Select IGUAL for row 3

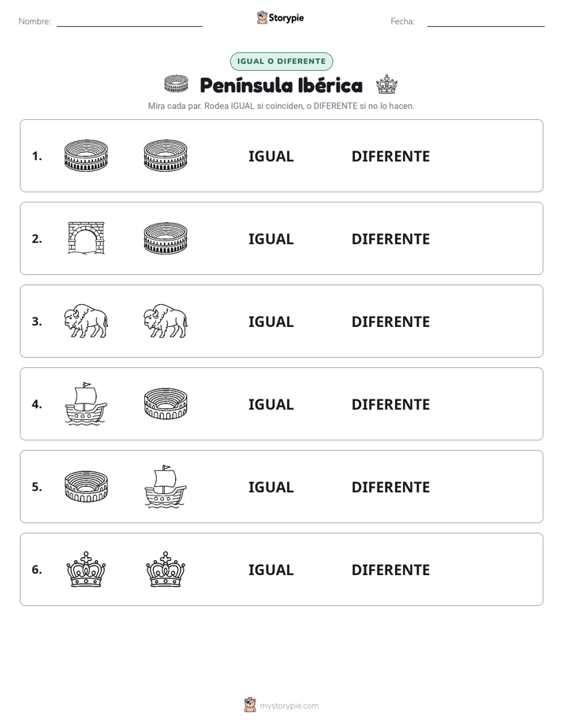point(270,321)
